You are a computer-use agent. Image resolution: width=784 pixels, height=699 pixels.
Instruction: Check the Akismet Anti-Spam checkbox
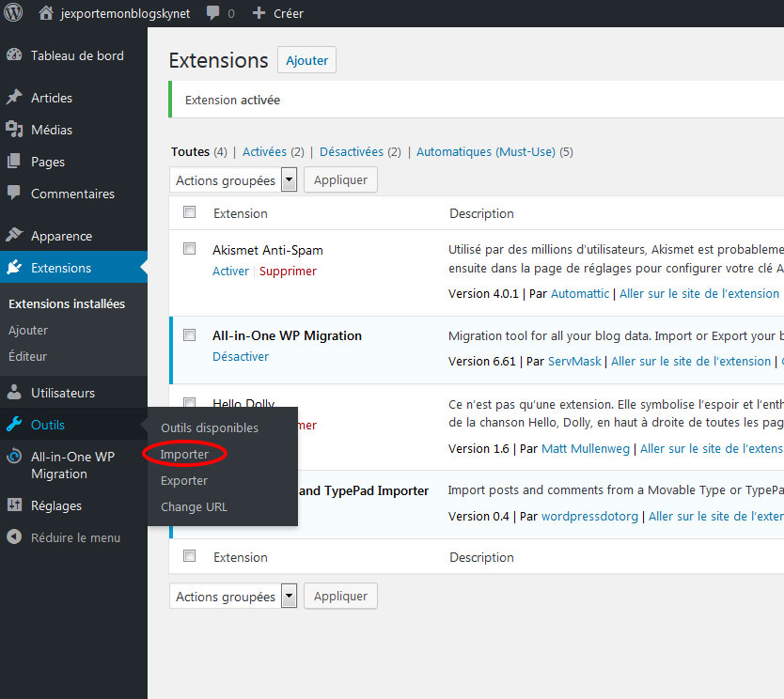click(x=190, y=248)
